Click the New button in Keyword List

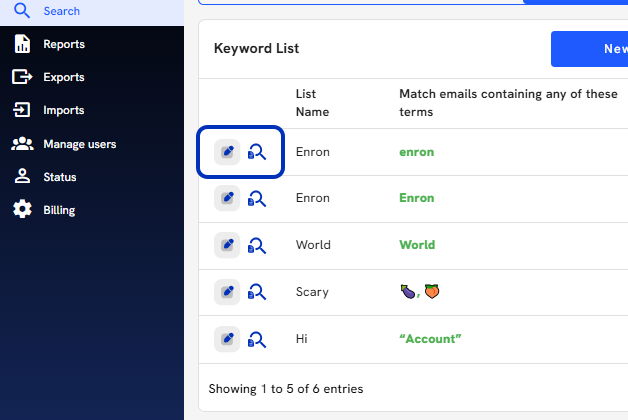tap(590, 49)
